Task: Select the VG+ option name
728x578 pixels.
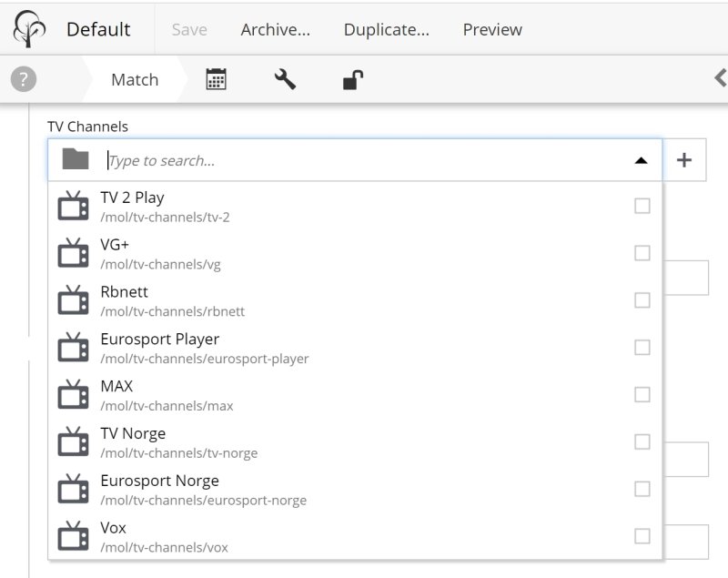Action: point(115,244)
